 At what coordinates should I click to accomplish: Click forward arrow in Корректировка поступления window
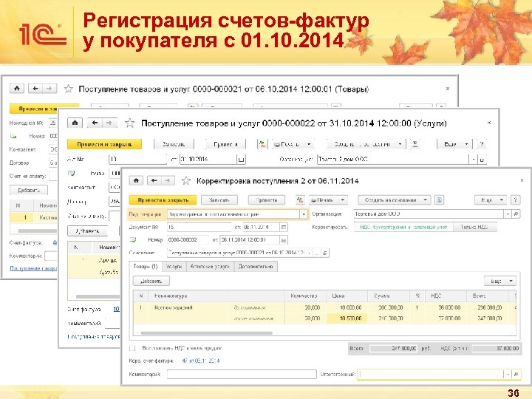click(x=168, y=181)
